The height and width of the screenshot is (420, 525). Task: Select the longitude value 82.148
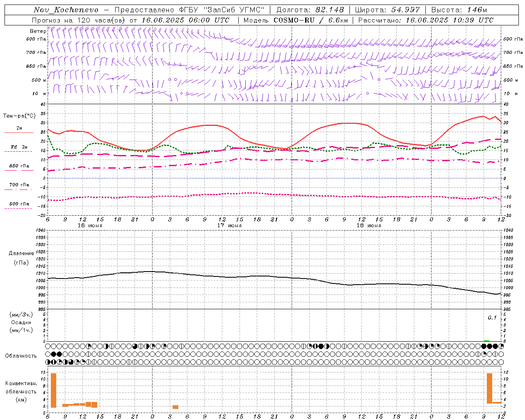click(330, 10)
